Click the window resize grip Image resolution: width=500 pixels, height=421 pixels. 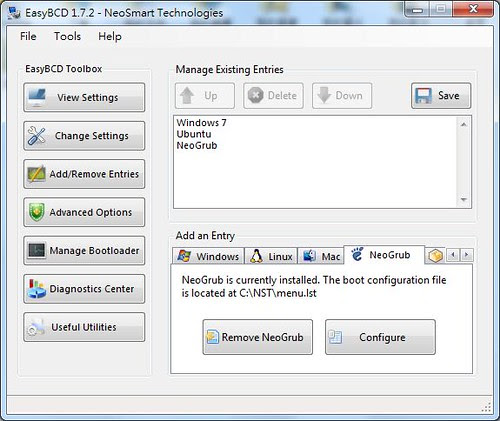tap(487, 407)
